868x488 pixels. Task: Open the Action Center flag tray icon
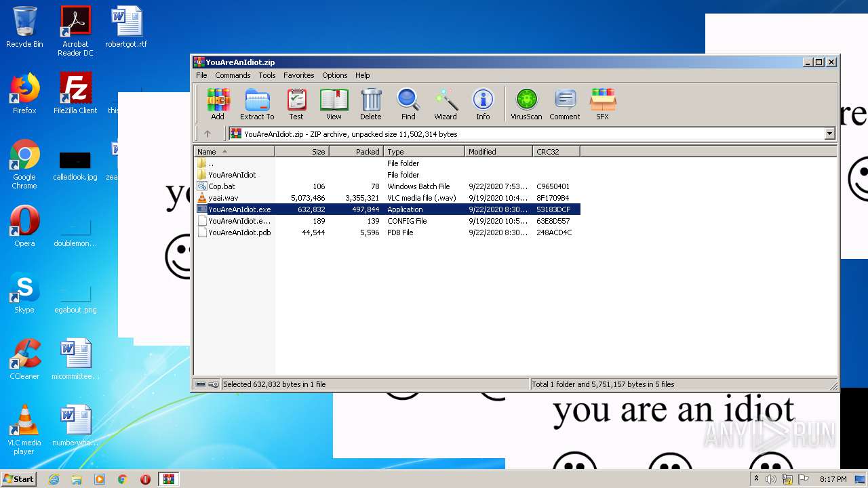pyautogui.click(x=804, y=479)
